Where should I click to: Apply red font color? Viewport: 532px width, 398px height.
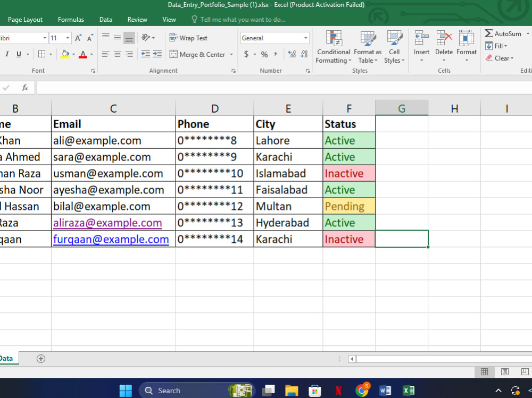83,54
